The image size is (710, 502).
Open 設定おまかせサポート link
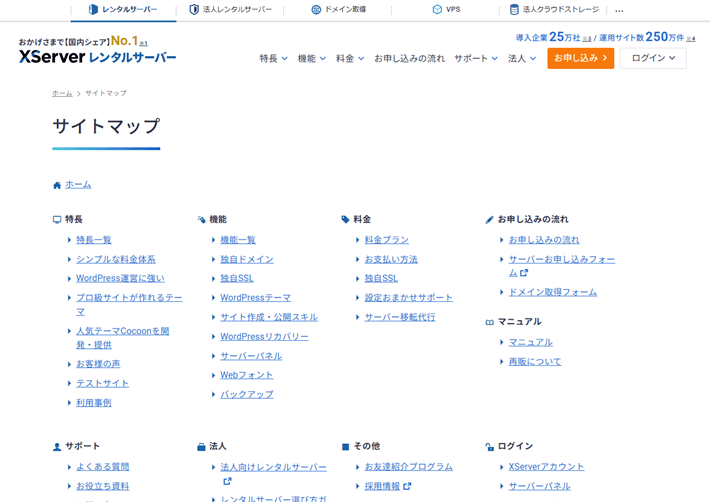[x=409, y=298]
